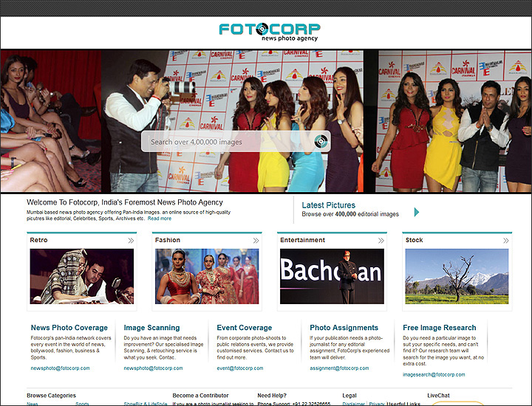Click 'Browse over 400,000 editorial images' text
Screen dimensions: 532x406
350,214
